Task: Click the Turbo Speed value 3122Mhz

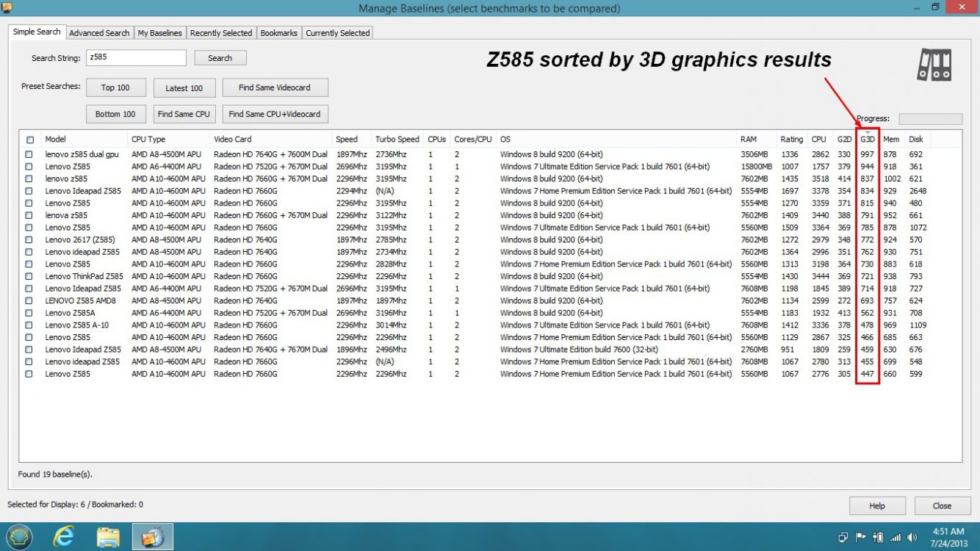Action: tap(391, 215)
